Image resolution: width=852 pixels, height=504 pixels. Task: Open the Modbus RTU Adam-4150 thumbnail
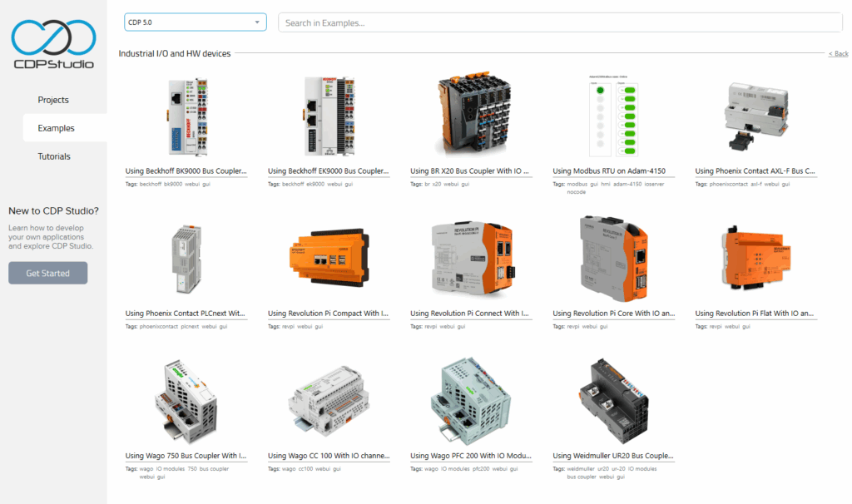[x=613, y=116]
